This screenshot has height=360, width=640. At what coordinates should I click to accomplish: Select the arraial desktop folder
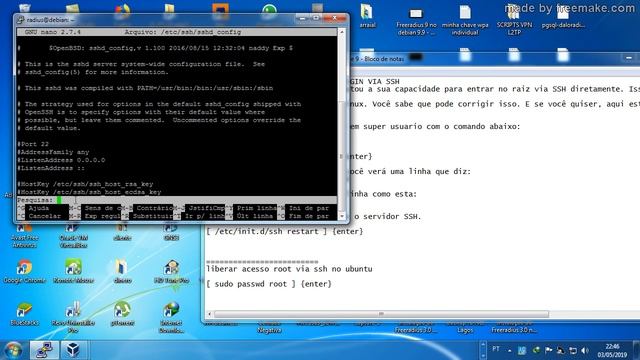tap(367, 16)
